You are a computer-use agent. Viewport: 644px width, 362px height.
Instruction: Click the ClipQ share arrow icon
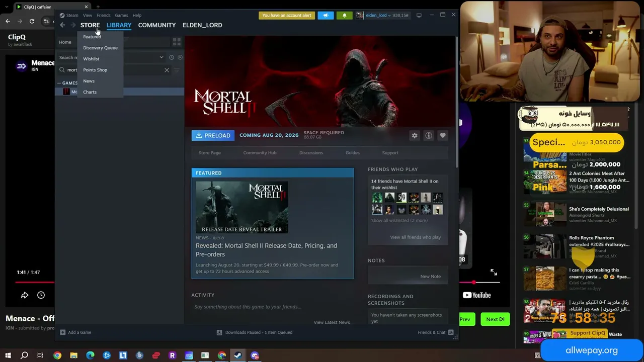[24, 296]
